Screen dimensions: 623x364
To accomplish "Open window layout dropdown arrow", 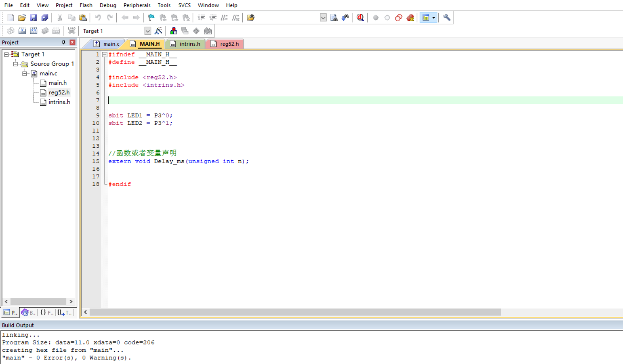I will [x=434, y=18].
